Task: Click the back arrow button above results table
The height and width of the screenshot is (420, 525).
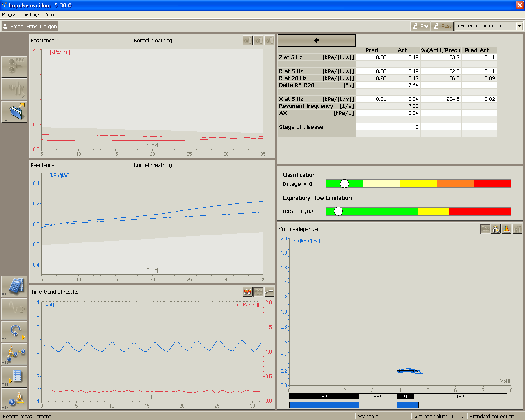Action: (316, 41)
